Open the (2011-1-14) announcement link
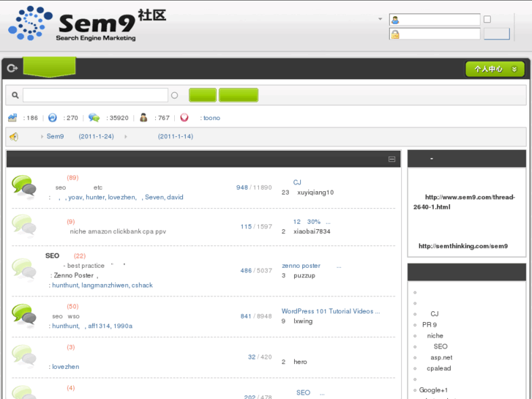532x399 pixels. coord(176,136)
